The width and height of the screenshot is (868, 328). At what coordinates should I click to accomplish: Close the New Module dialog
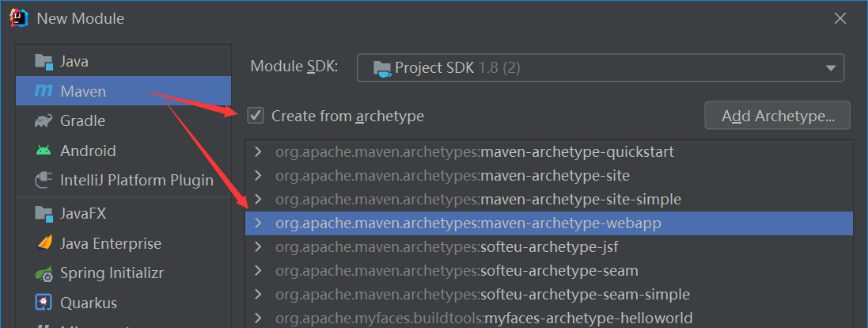point(840,18)
